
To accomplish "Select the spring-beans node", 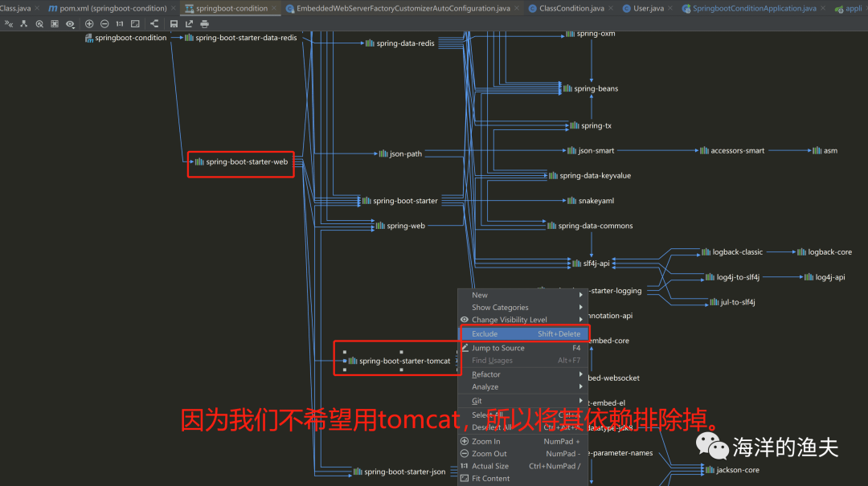I will 591,88.
